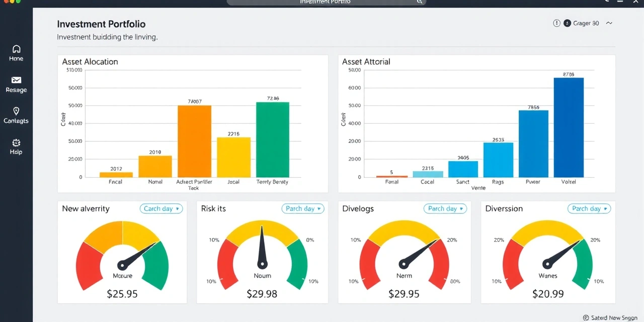Screen dimensions: 644x322
Task: Click the Contacts location pin icon
Action: tap(16, 112)
